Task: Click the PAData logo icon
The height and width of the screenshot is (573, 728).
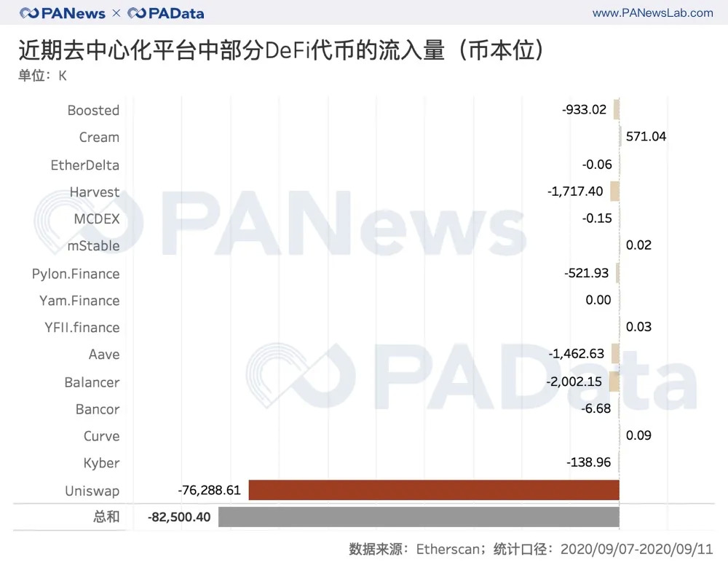Action: point(137,13)
